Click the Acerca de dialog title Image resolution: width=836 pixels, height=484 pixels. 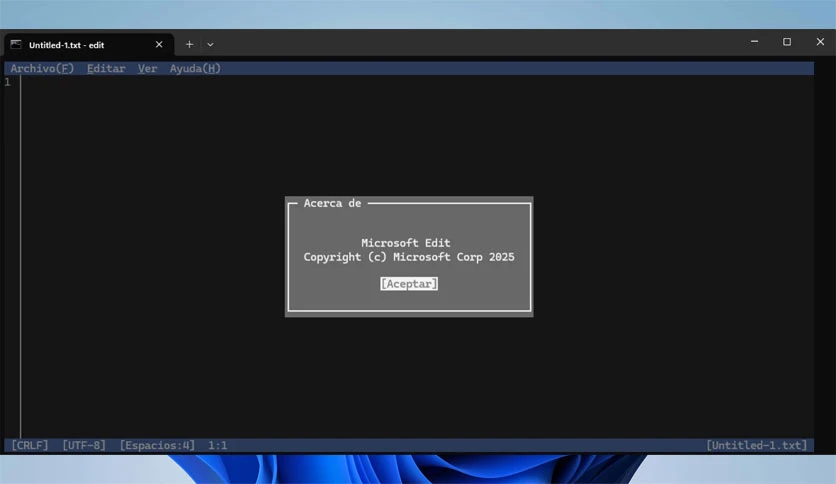(332, 203)
